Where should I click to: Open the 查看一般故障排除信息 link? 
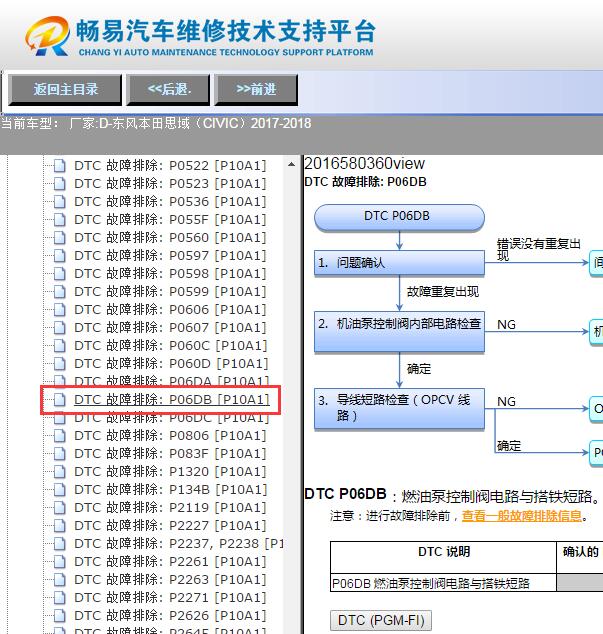(x=522, y=516)
